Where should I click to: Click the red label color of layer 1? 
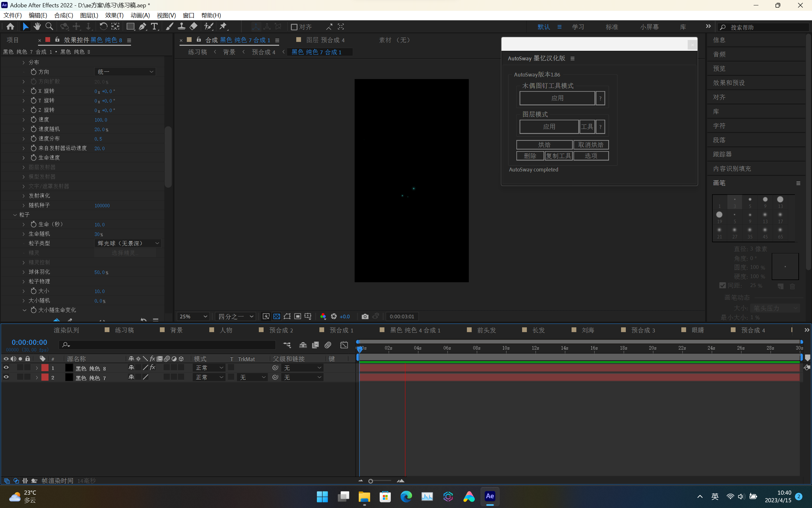tap(45, 368)
